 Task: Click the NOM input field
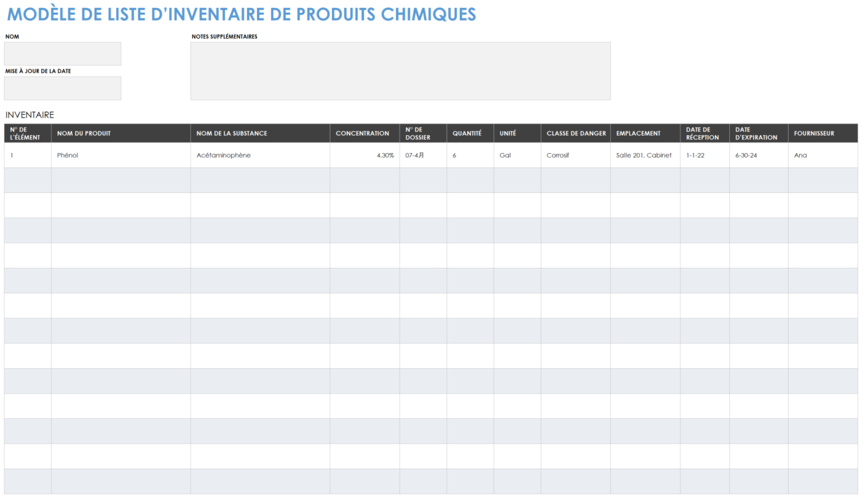click(62, 53)
